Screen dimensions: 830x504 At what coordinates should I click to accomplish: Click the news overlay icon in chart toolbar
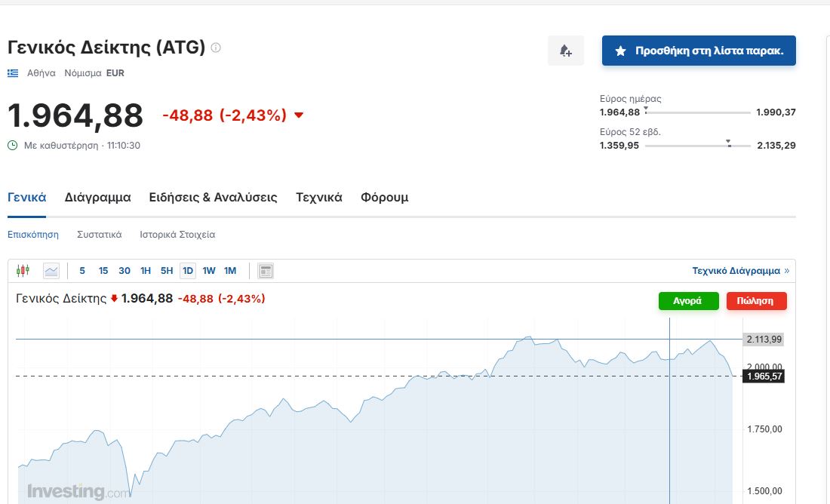[x=266, y=270]
